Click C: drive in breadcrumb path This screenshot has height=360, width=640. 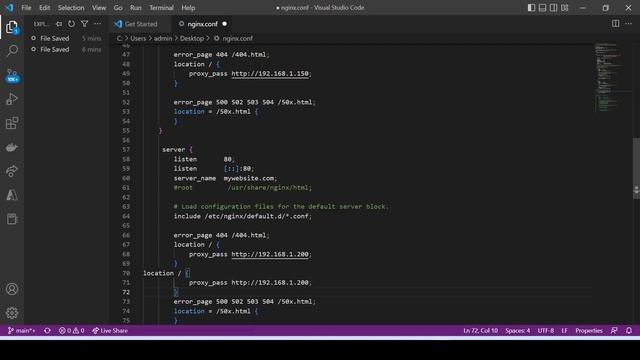coord(119,38)
